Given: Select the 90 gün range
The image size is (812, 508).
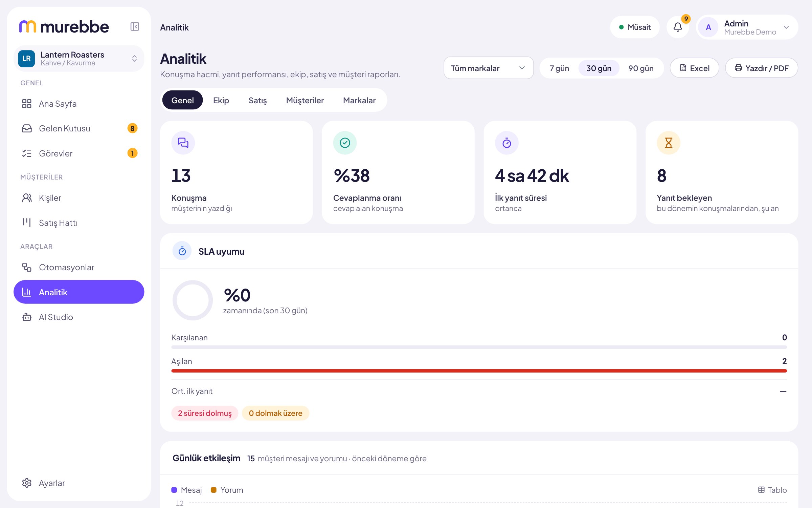Looking at the screenshot, I should click(641, 68).
